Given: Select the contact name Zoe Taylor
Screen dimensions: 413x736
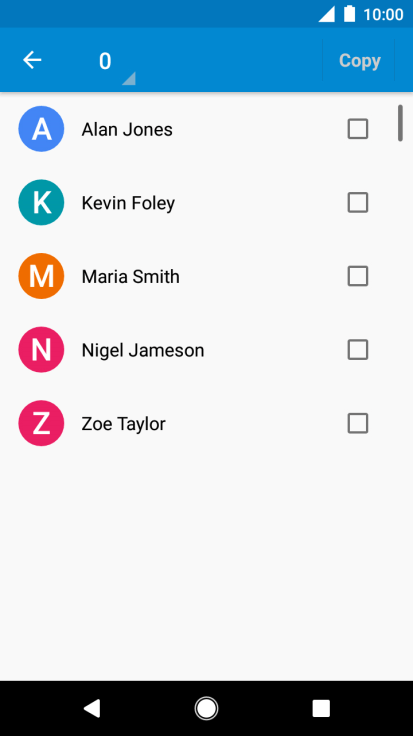Looking at the screenshot, I should pos(123,424).
